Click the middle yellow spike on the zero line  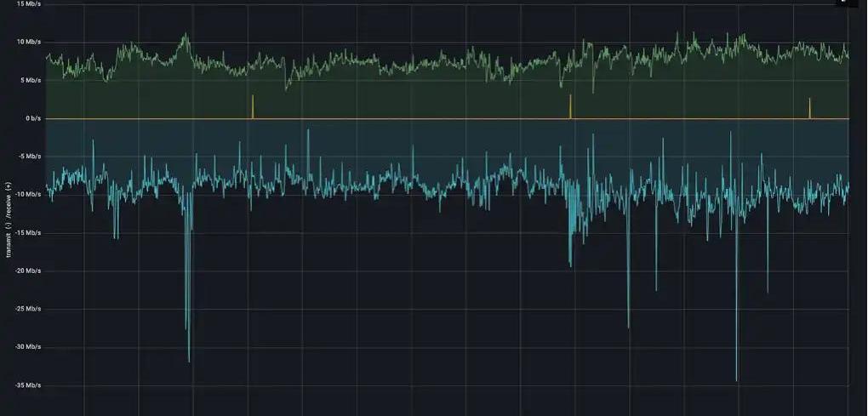570,105
